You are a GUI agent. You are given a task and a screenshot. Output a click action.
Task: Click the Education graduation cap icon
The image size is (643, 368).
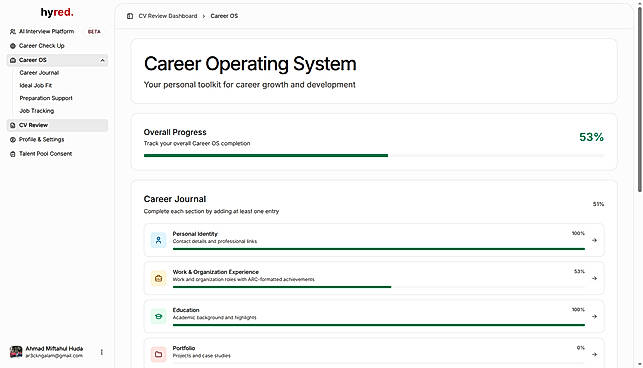coord(158,316)
